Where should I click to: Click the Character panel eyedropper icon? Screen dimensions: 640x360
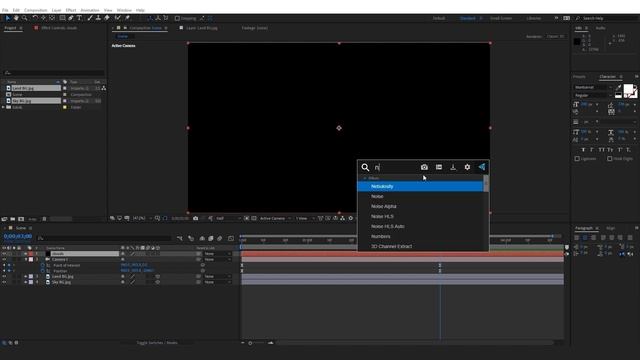click(618, 87)
